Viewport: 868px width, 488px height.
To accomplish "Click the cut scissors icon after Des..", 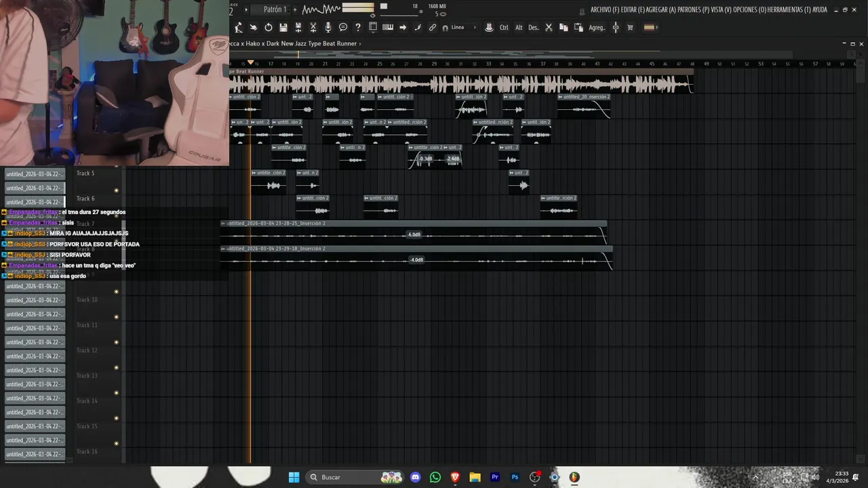I will pos(549,27).
